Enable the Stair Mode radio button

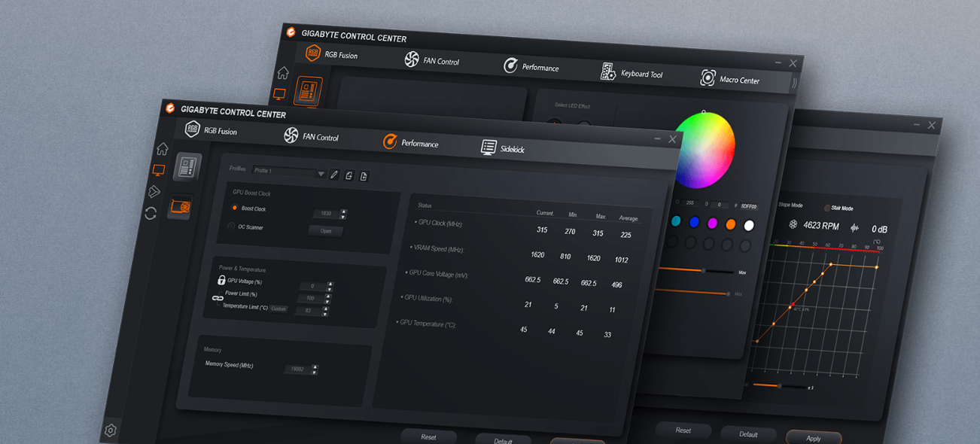(827, 208)
